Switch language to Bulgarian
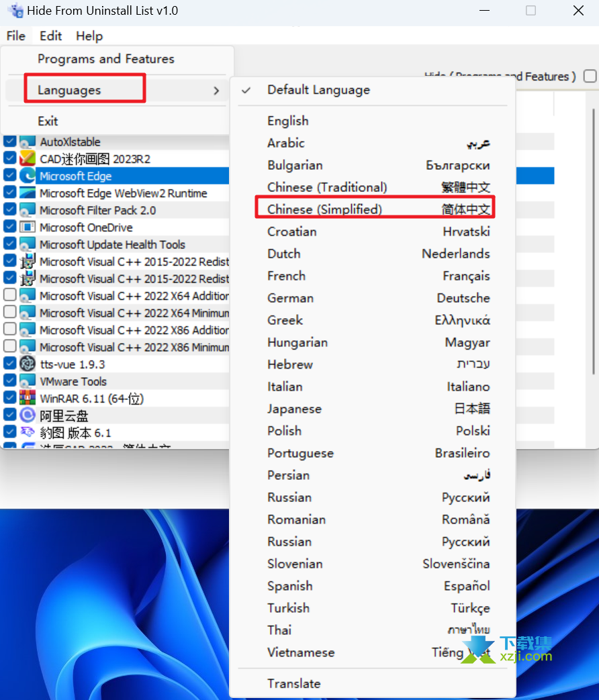The height and width of the screenshot is (700, 599). [373, 165]
